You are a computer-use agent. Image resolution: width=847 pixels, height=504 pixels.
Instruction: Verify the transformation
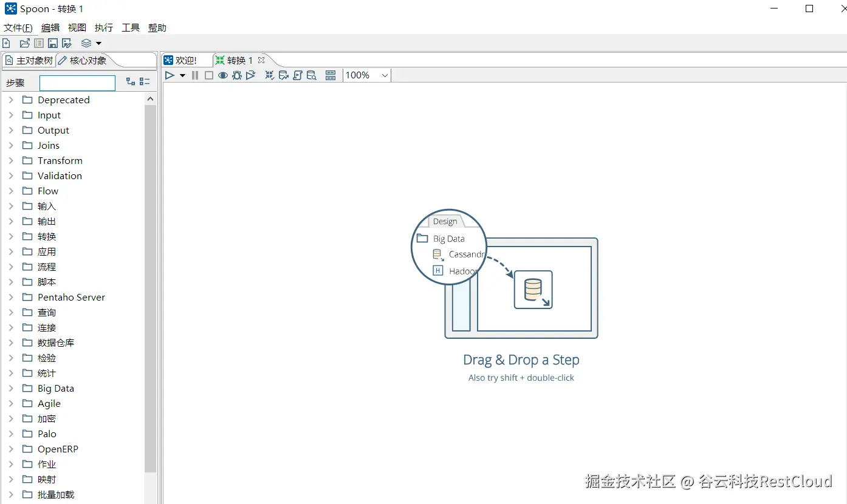coord(270,75)
